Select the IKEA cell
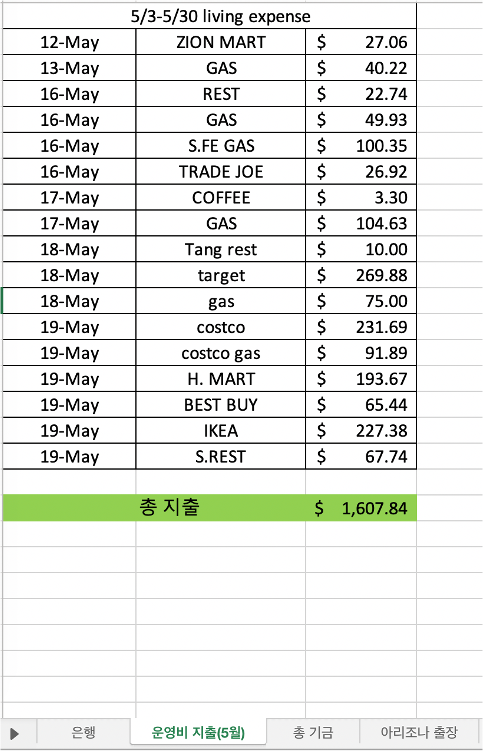 coord(221,431)
